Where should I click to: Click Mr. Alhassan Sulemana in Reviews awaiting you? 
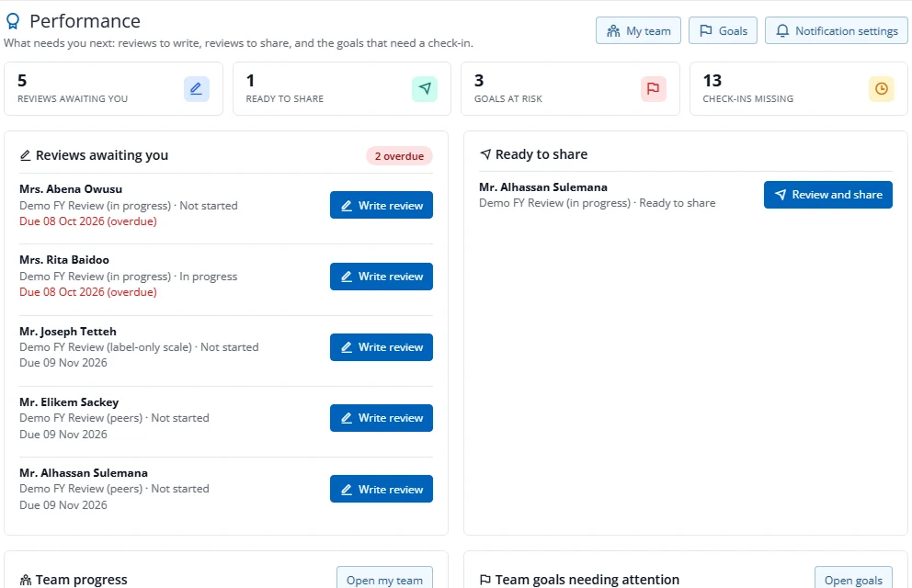coord(84,473)
